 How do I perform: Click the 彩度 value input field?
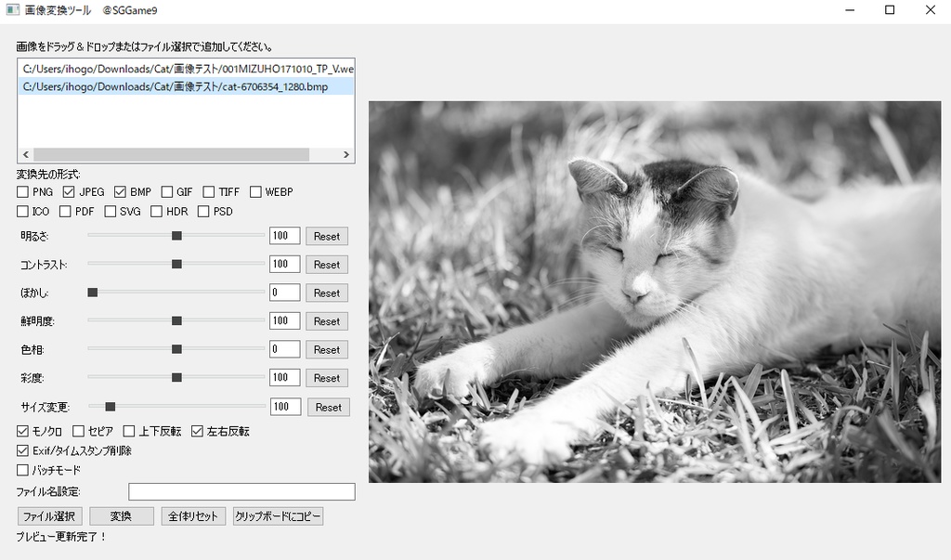tap(285, 377)
